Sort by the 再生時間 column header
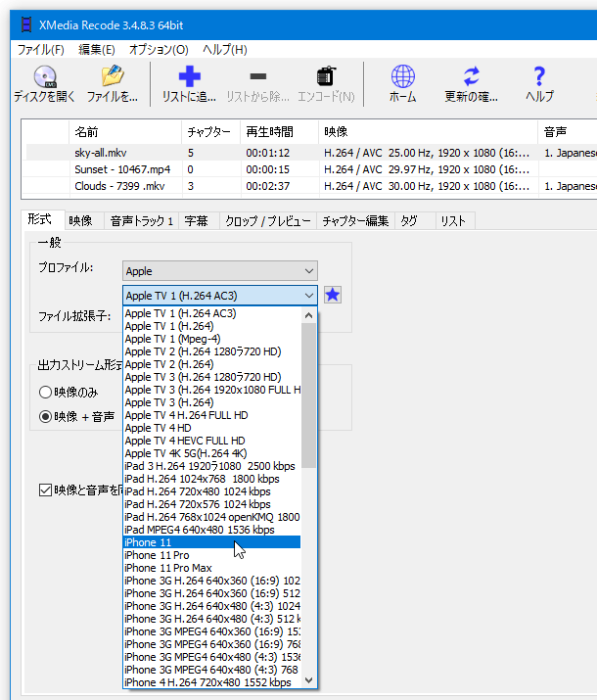Viewport: 597px width, 700px height. tap(279, 132)
